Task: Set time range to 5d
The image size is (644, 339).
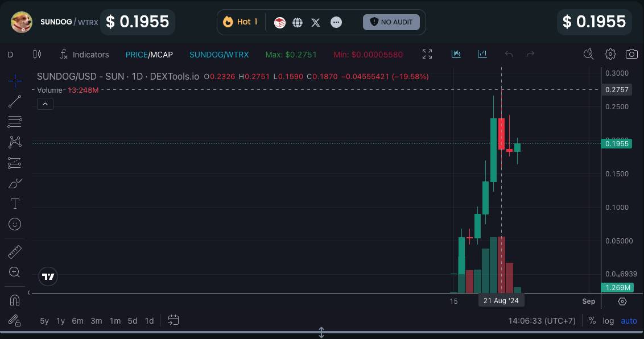Action: pos(132,321)
